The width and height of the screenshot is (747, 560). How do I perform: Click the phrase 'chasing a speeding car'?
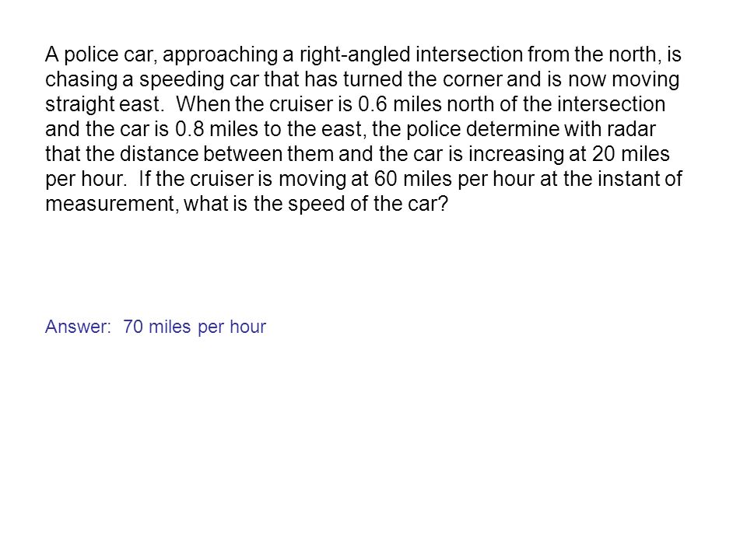pyautogui.click(x=152, y=79)
